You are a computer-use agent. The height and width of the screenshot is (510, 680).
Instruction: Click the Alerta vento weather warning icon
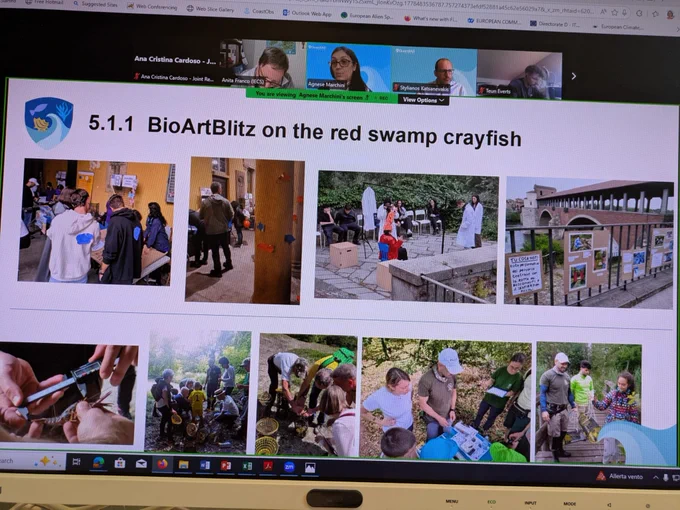pyautogui.click(x=601, y=476)
